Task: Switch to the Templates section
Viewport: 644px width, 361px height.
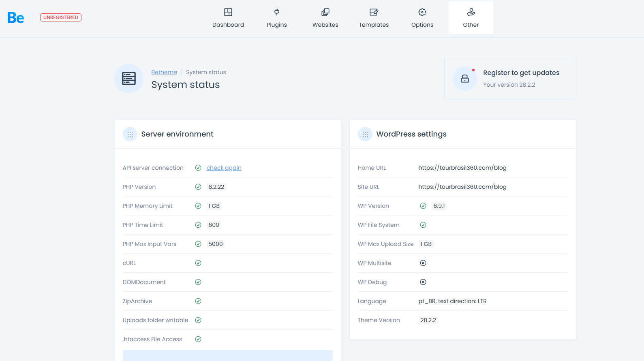Action: (373, 18)
